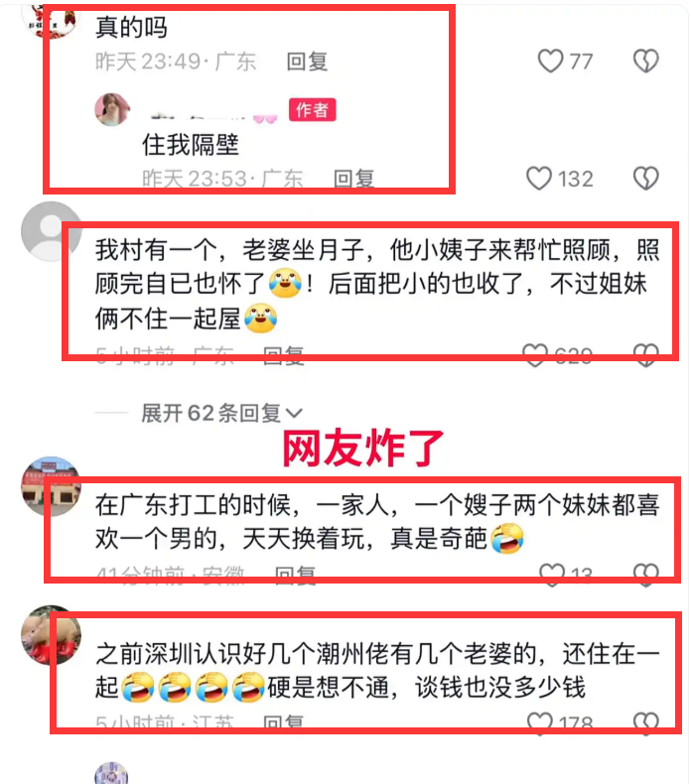The height and width of the screenshot is (784, 691).
Task: Expand the 62 replies thread
Action: [x=222, y=414]
